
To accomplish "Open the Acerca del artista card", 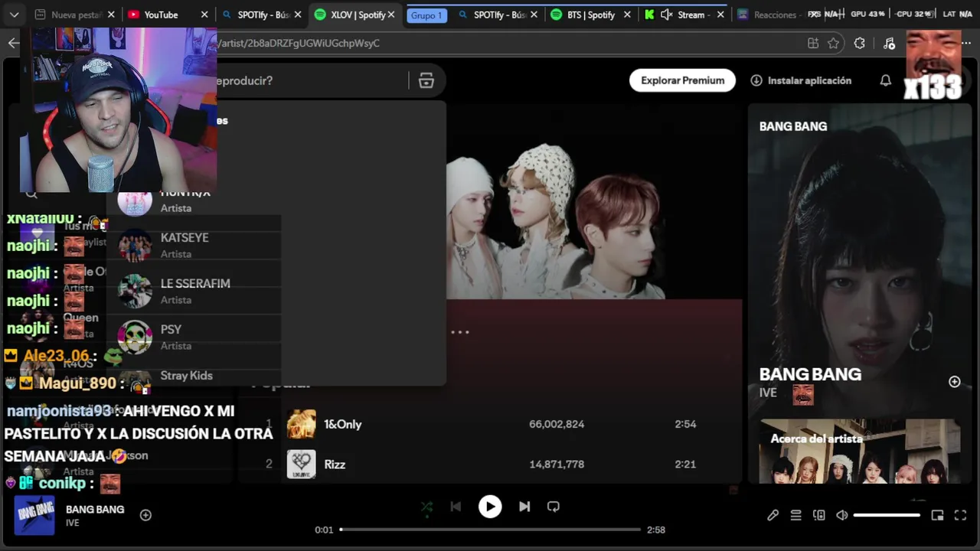I will (x=860, y=452).
